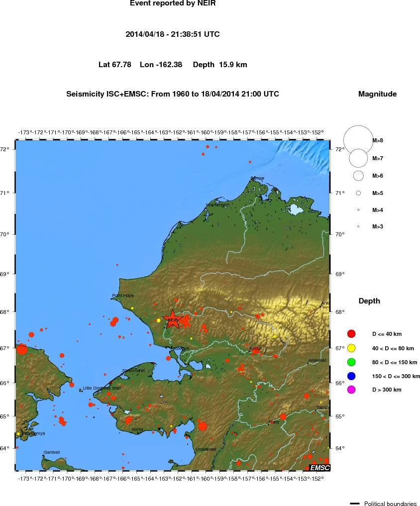Click the 'M>3' legend label
Image resolution: width=420 pixels, height=506 pixels.
[x=378, y=226]
